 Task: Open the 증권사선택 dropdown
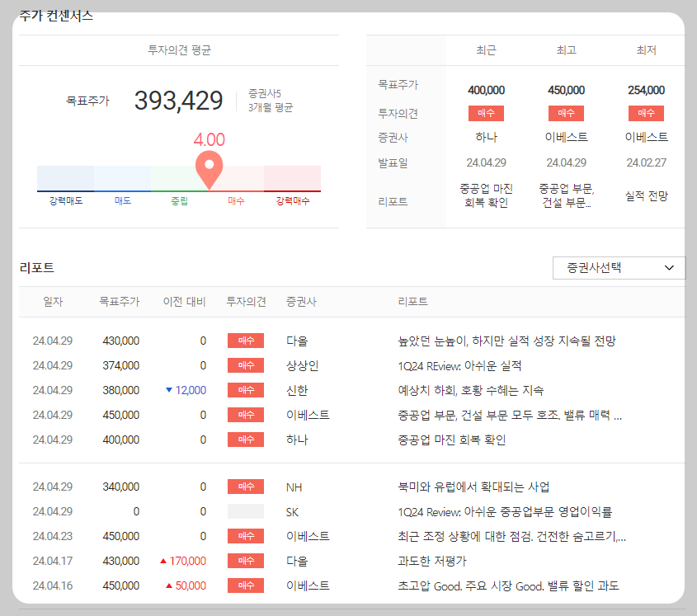point(619,267)
